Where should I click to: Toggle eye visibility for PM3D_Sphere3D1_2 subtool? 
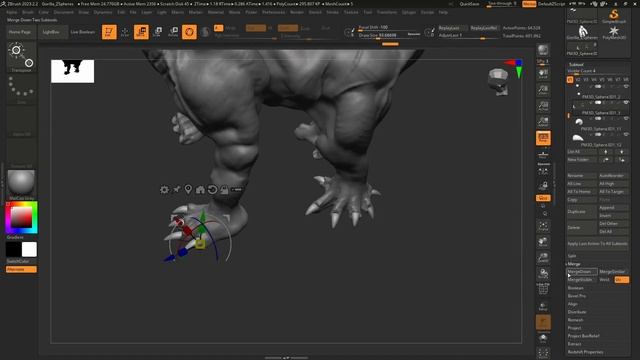(626, 87)
